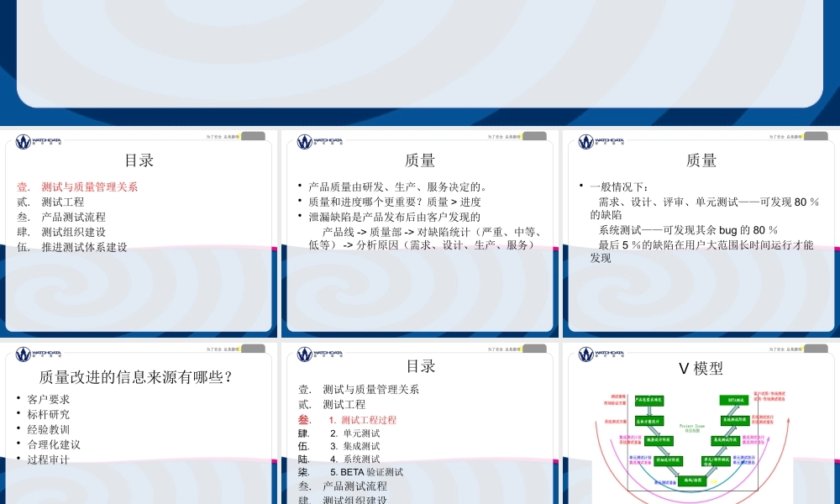Click bullet 一般情况下：
This screenshot has height=504, width=840.
click(615, 187)
